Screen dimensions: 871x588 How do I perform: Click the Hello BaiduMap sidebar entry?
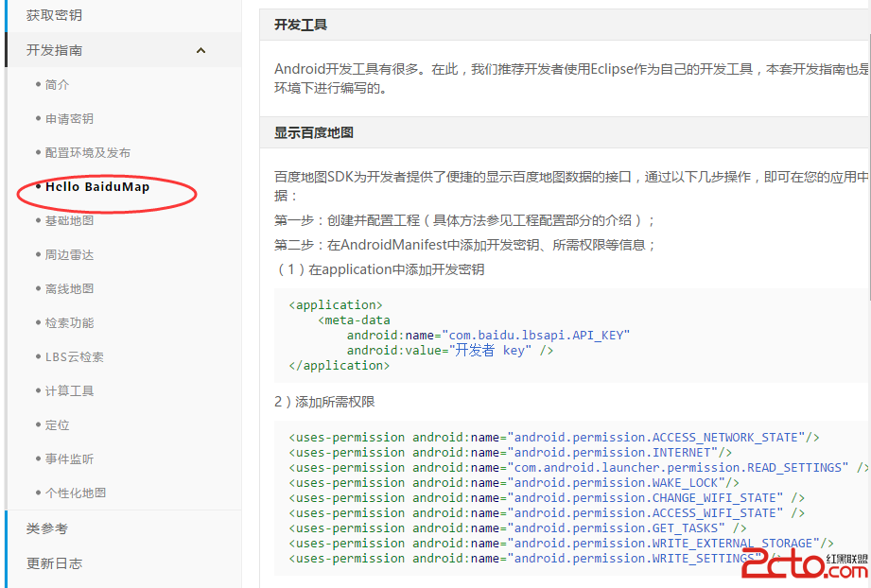(97, 186)
